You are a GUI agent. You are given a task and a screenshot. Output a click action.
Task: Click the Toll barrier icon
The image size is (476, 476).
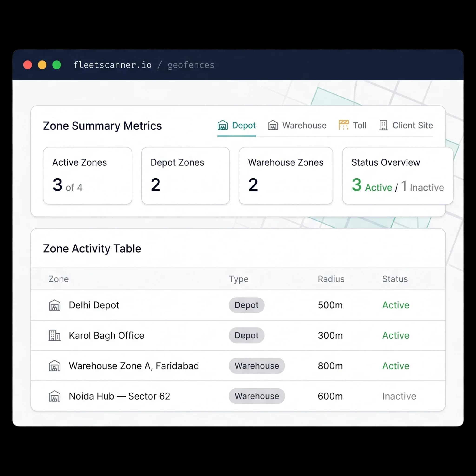(344, 125)
